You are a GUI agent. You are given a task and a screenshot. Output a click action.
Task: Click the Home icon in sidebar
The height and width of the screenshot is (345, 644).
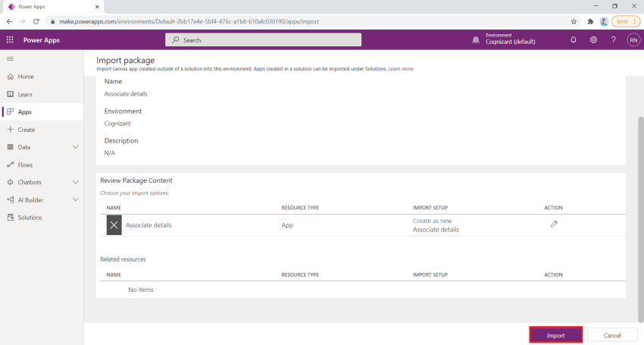click(x=11, y=77)
